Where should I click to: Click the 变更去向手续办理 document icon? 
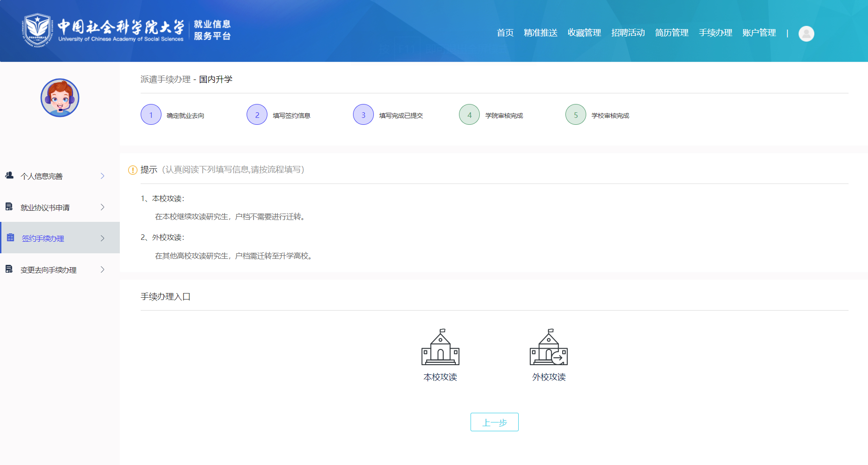coord(9,269)
